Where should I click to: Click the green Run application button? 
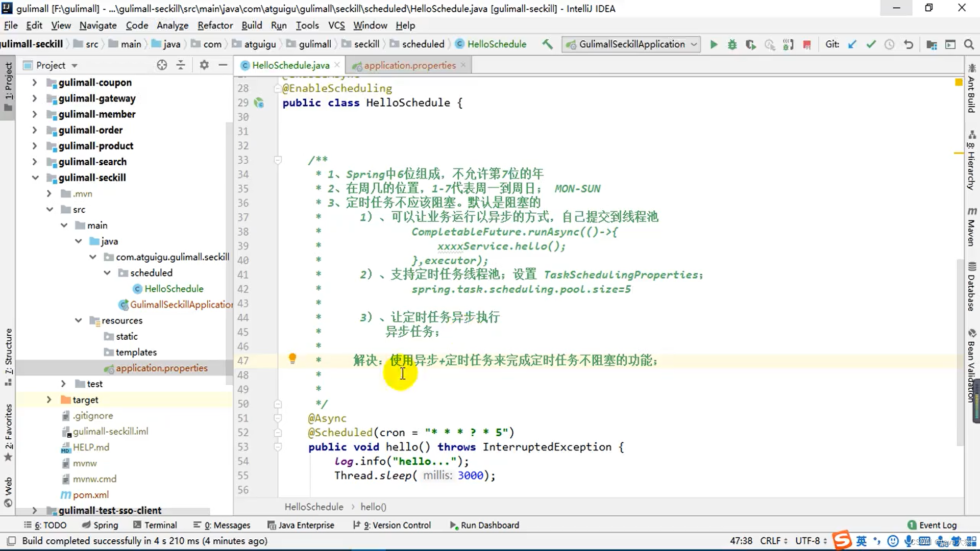click(714, 44)
